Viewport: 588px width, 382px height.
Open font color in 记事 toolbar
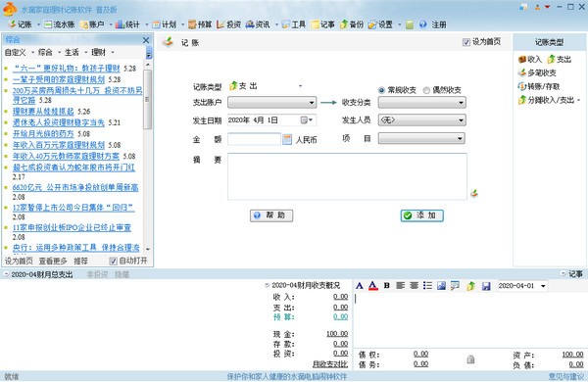coord(372,286)
